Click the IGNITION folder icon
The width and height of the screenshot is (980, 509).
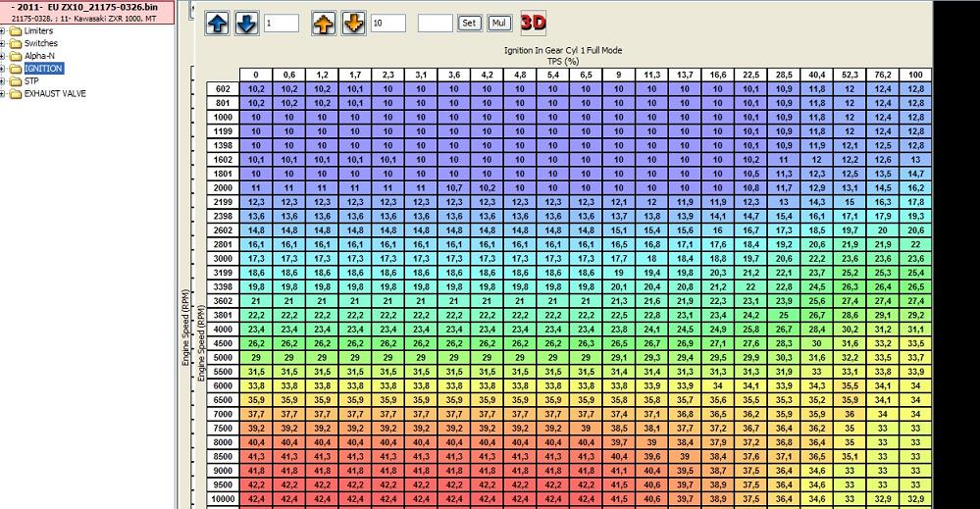point(15,69)
